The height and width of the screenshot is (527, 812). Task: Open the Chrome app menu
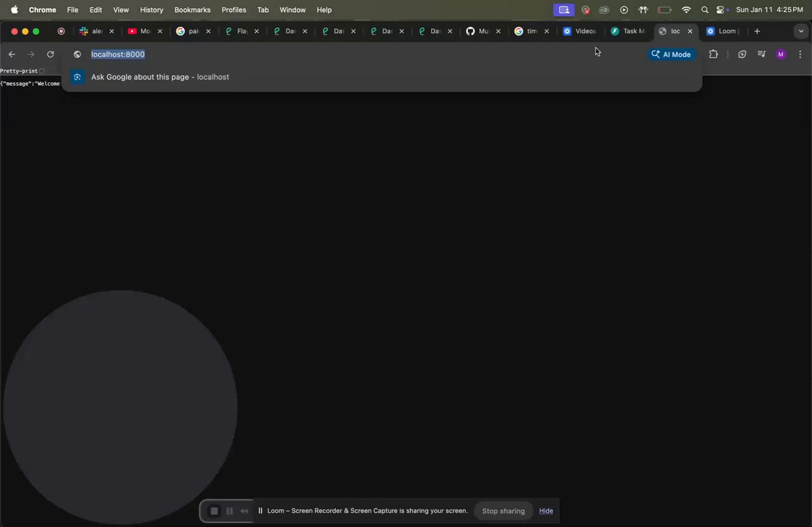pos(43,10)
